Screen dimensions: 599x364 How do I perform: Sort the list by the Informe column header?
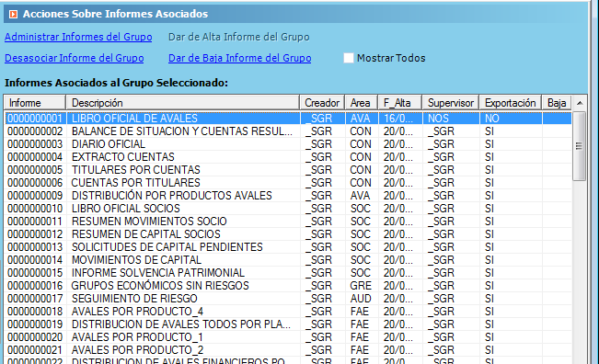[x=35, y=103]
